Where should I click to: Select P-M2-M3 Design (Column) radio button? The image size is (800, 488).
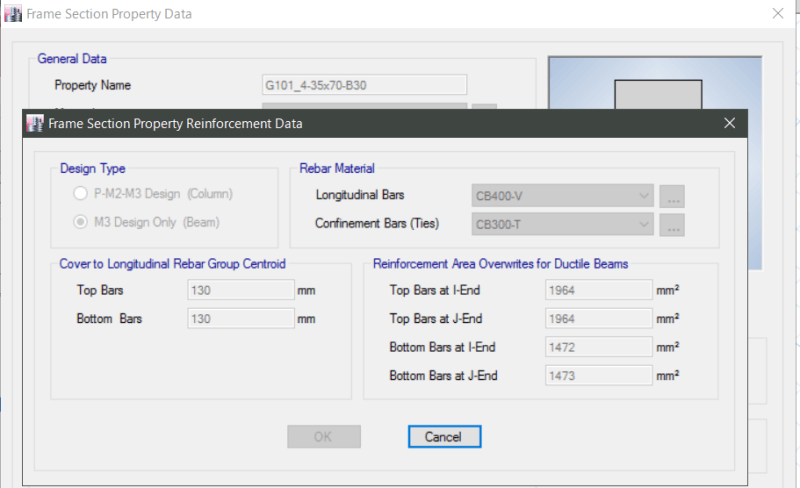coord(81,193)
